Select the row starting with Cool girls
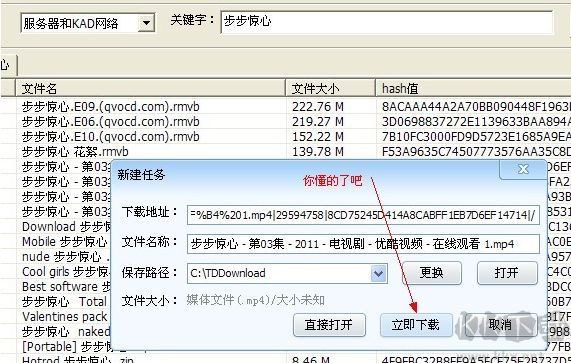This screenshot has height=363, width=571. click(66, 272)
